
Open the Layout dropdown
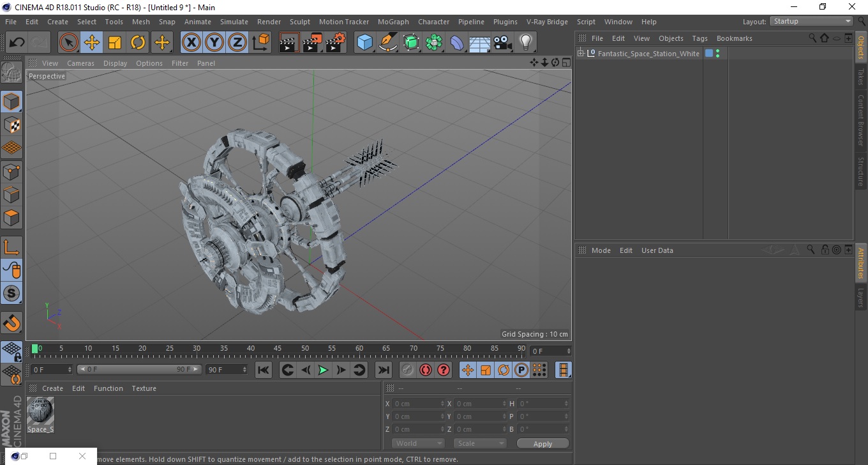811,21
